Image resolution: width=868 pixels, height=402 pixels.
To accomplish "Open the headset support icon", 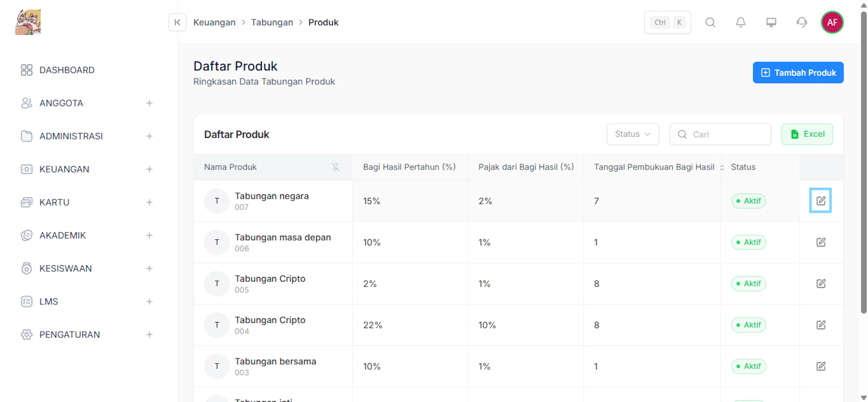I will (802, 22).
